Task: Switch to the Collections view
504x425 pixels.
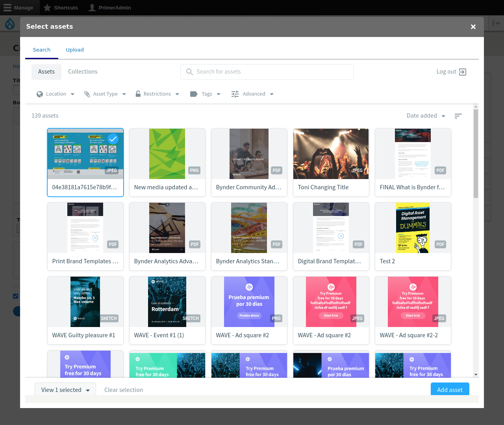Action: pyautogui.click(x=83, y=72)
